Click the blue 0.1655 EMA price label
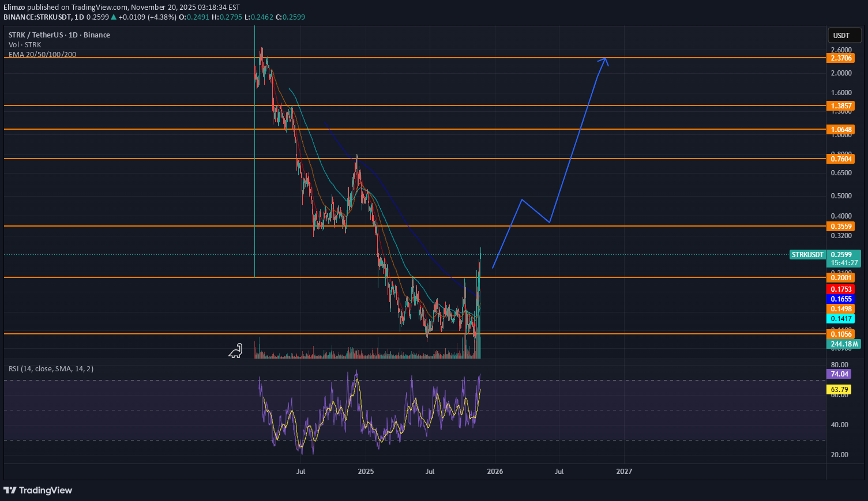 tap(840, 299)
